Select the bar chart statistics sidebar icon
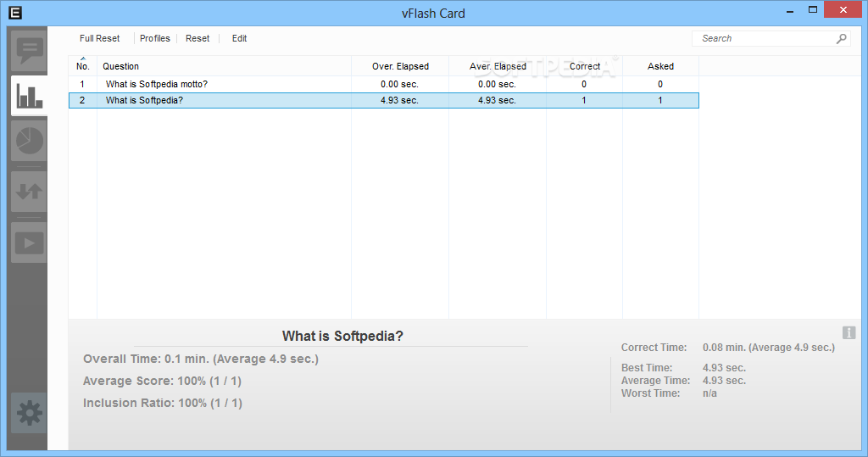 point(29,96)
